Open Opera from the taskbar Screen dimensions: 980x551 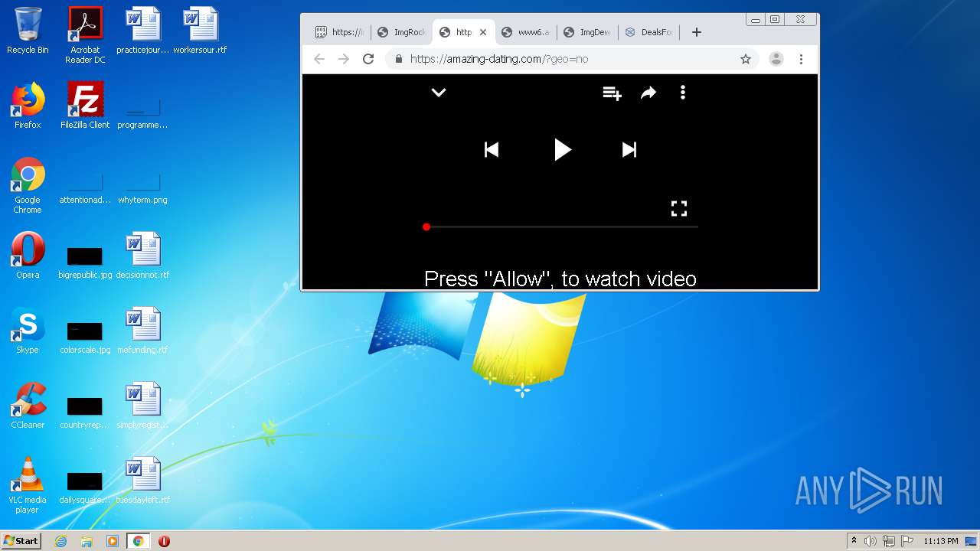click(164, 541)
